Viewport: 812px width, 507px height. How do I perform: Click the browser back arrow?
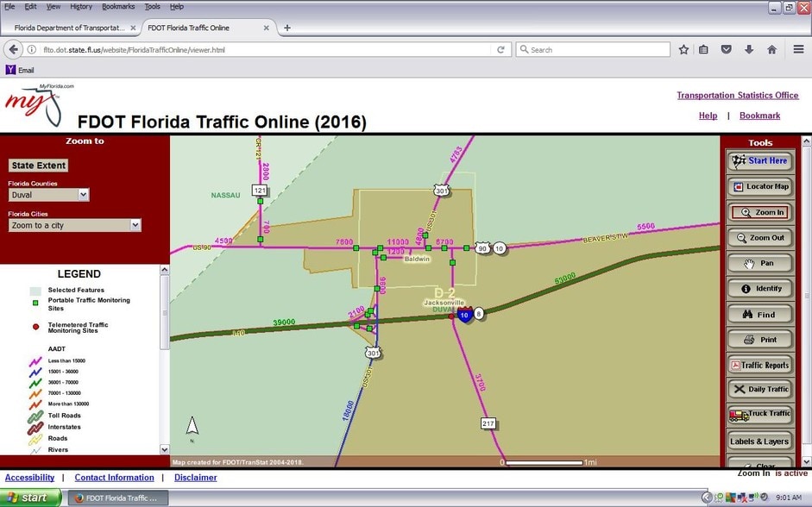pyautogui.click(x=14, y=50)
